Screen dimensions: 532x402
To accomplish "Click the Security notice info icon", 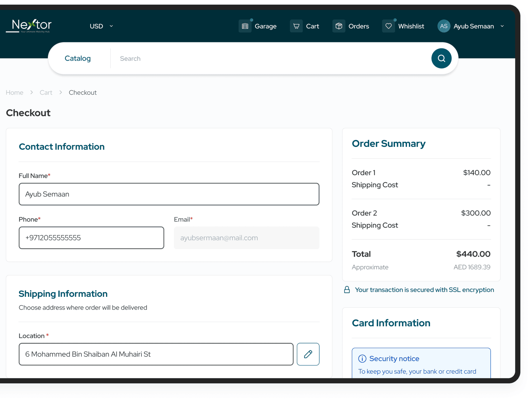I will [x=362, y=359].
